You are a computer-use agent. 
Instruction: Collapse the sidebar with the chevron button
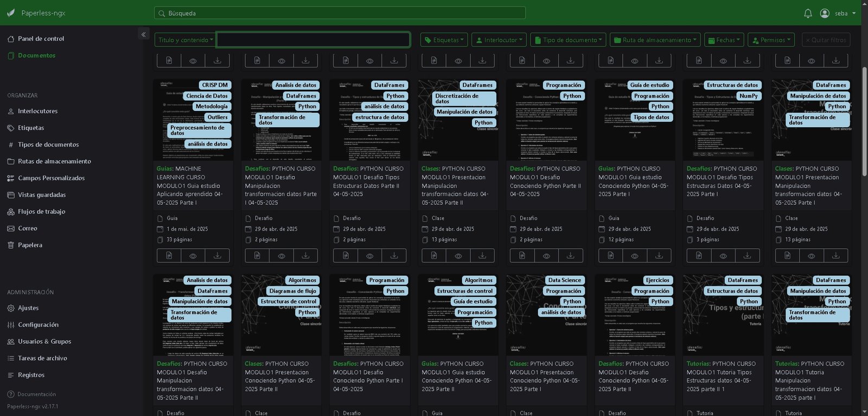tap(143, 34)
